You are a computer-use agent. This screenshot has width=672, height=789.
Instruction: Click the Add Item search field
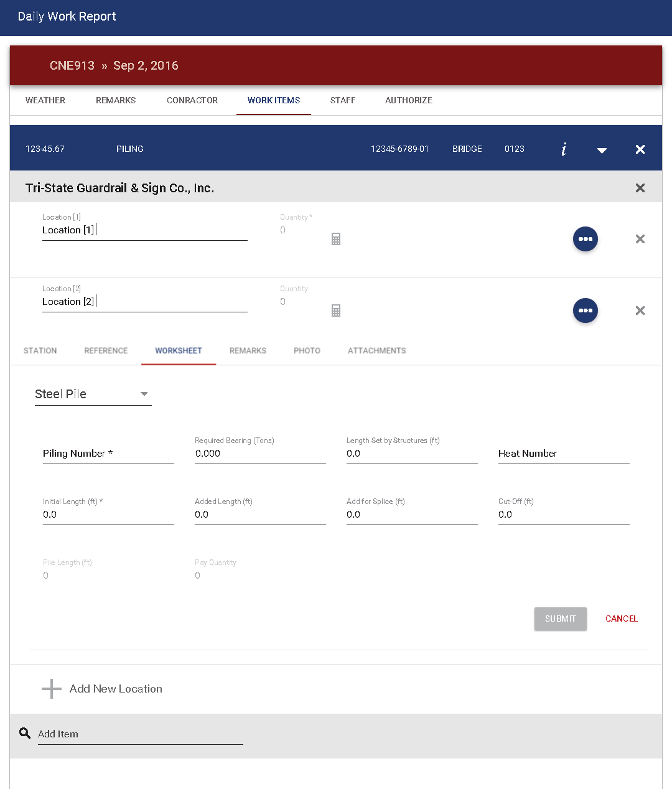[x=141, y=734]
